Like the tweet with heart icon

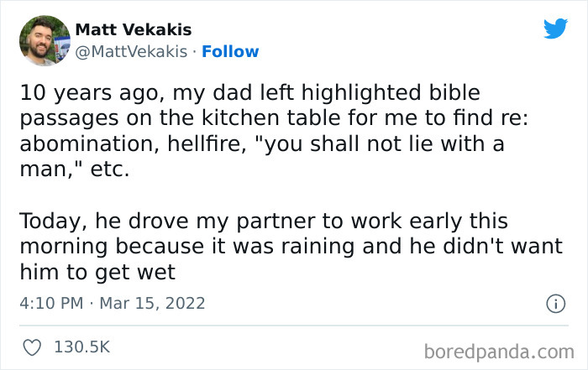(30, 346)
